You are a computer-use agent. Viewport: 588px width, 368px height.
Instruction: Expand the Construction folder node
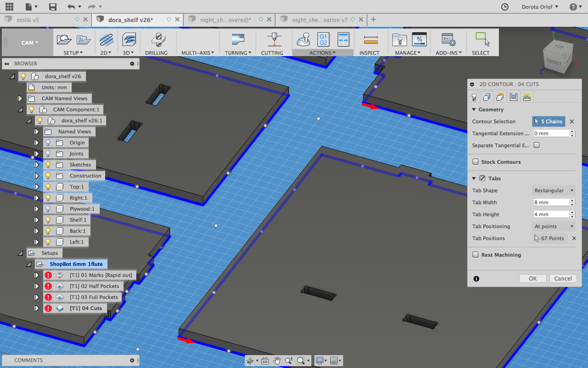point(37,176)
